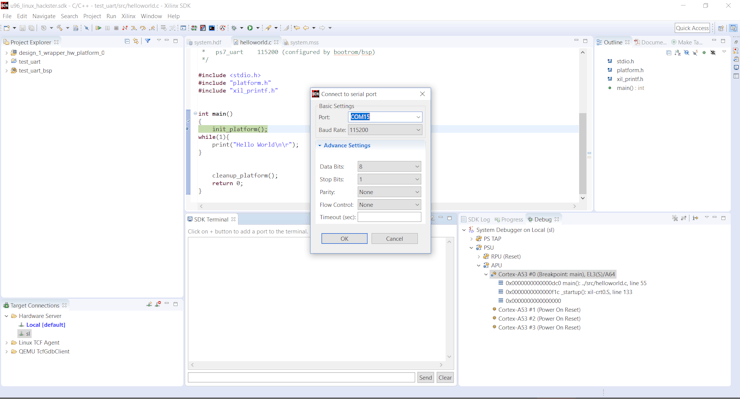Image resolution: width=740 pixels, height=399 pixels.
Task: Click the Clear button in SDK Terminal
Action: tap(445, 377)
